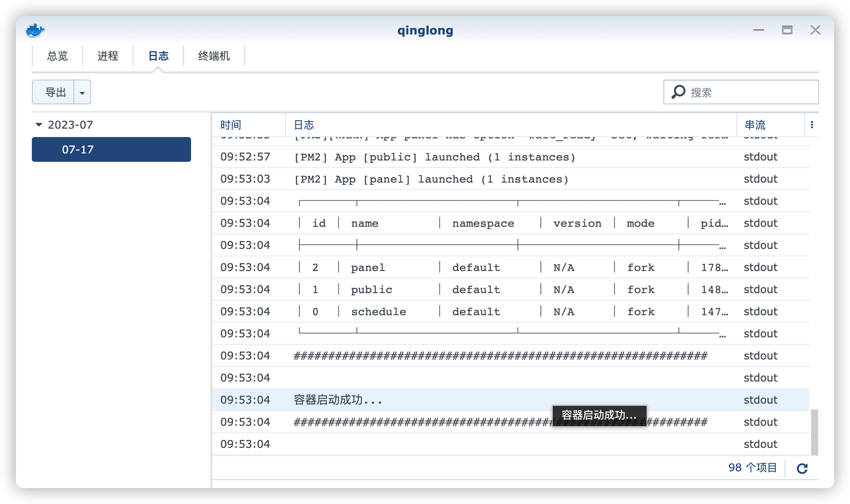Close the qinglong window
This screenshot has width=850, height=504.
[815, 30]
